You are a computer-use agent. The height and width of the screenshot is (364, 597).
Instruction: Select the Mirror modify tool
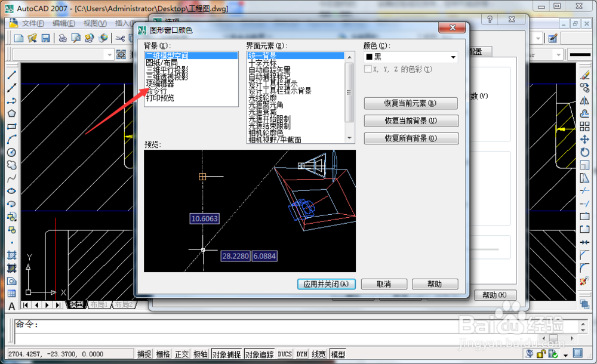[585, 100]
